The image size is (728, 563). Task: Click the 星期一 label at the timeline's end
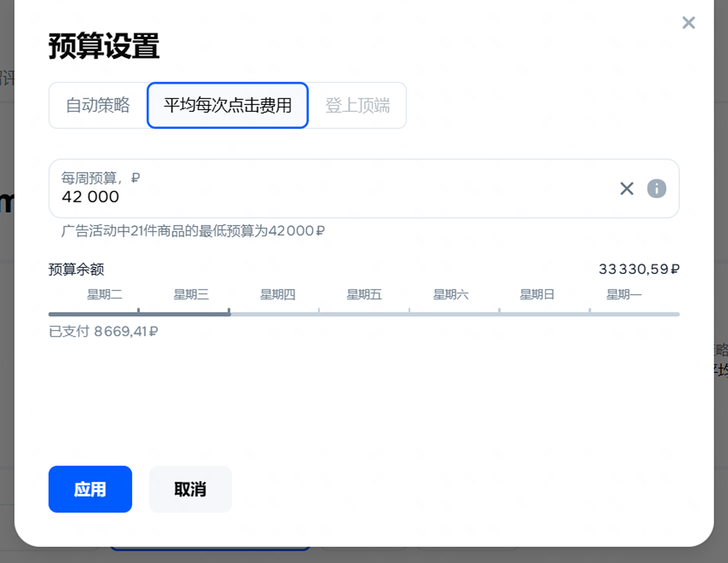(624, 295)
